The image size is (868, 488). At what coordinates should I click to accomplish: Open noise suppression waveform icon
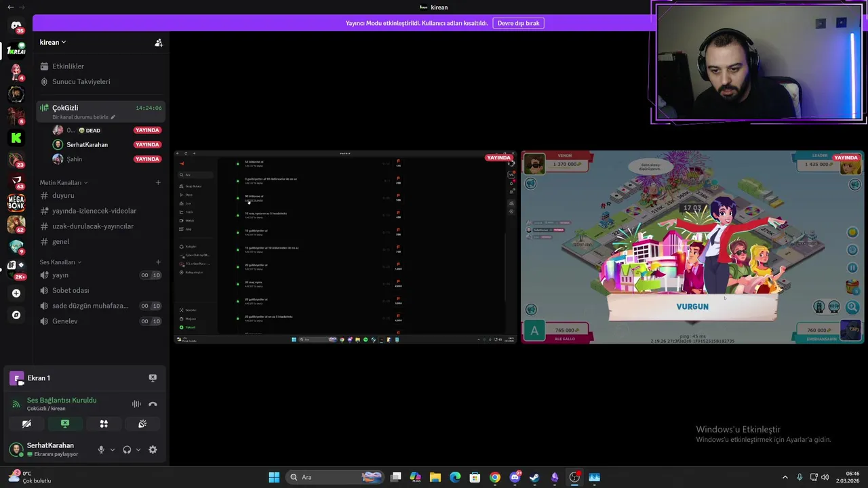(x=136, y=404)
